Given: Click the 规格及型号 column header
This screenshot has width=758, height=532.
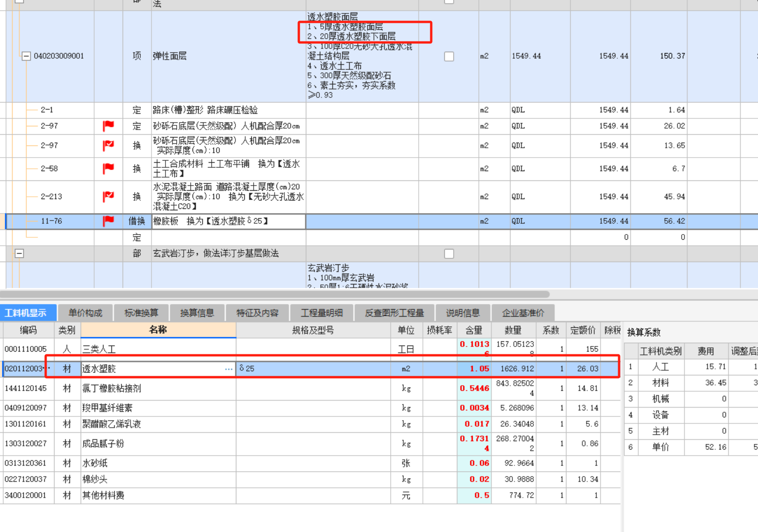Looking at the screenshot, I should 313,330.
